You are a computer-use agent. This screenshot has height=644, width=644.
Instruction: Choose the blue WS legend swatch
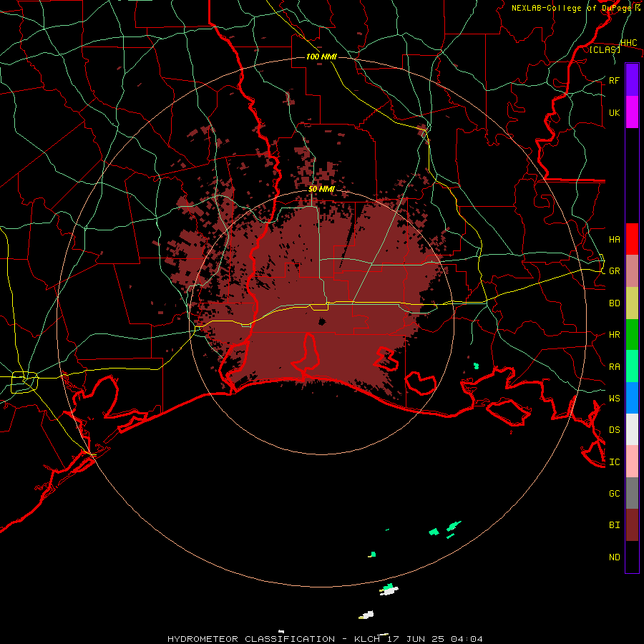click(x=632, y=398)
